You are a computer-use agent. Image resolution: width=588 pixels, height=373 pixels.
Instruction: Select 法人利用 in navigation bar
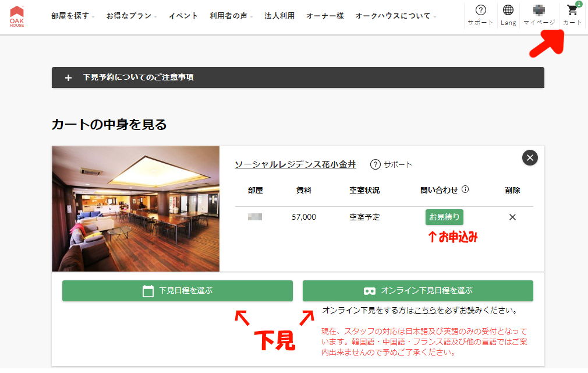[279, 16]
